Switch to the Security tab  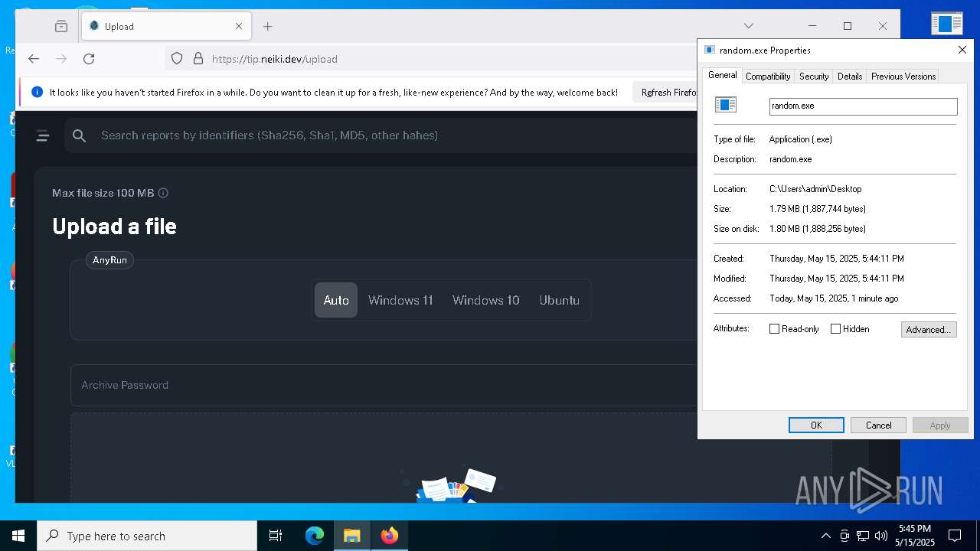(814, 77)
